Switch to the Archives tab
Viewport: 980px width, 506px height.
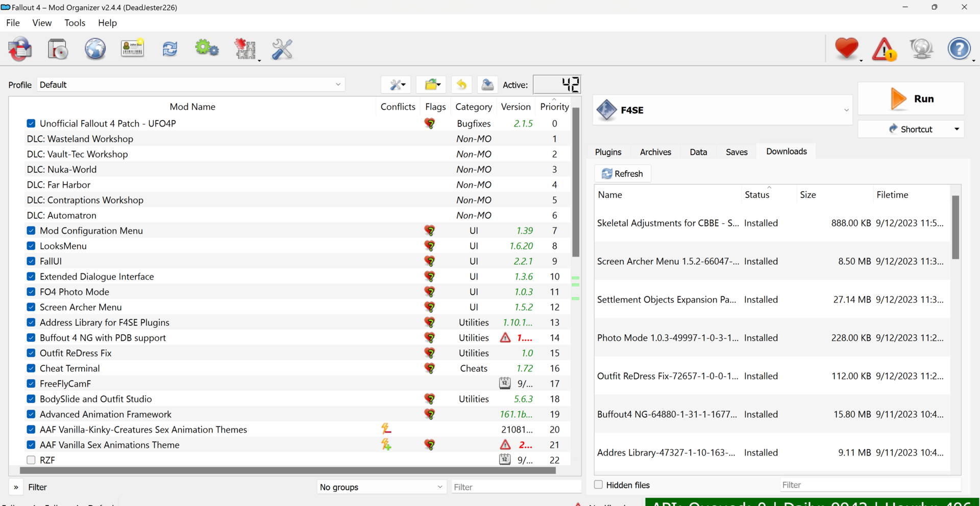click(655, 152)
